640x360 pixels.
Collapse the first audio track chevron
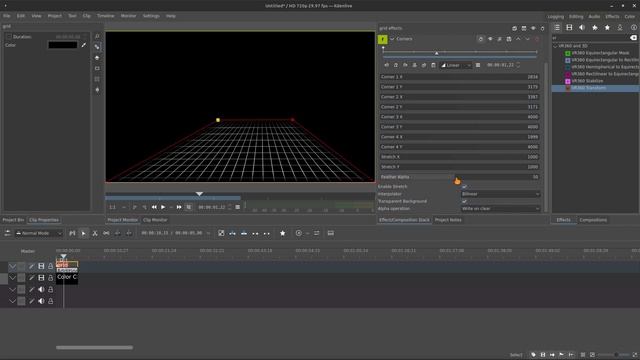pyautogui.click(x=12, y=289)
